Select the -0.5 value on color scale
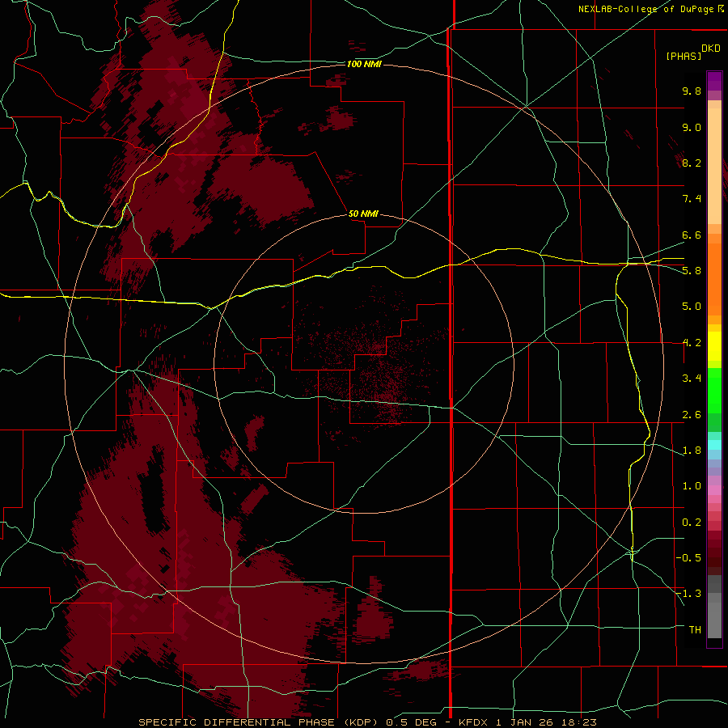The image size is (728, 728). 688,558
